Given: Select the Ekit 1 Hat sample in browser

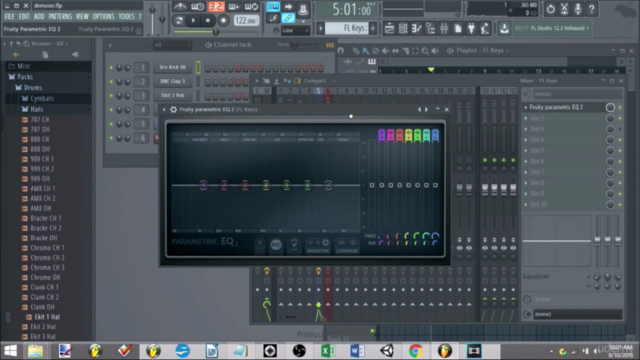Looking at the screenshot, I should (x=47, y=317).
